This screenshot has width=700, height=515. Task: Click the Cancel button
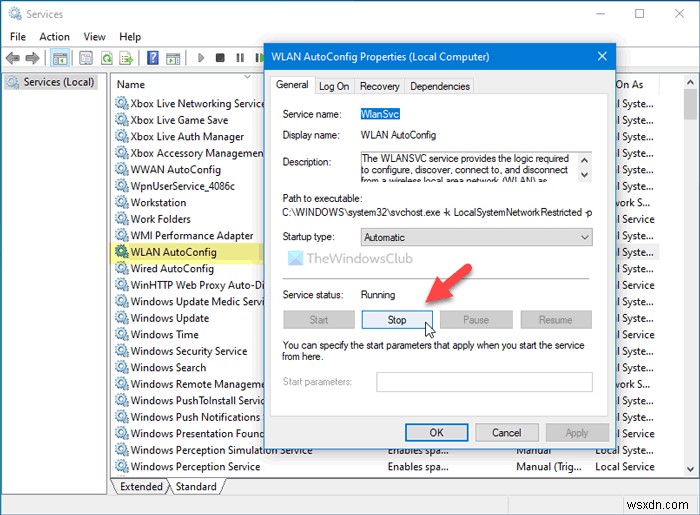[507, 432]
